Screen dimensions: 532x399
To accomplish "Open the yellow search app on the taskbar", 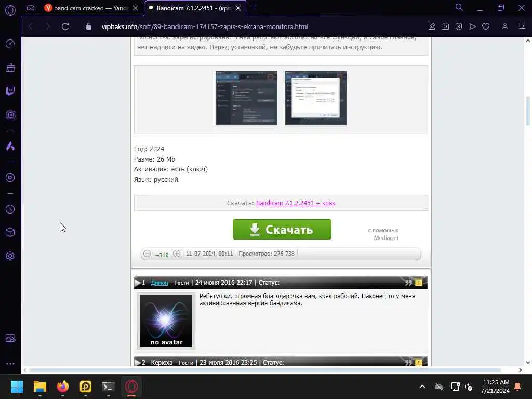I will tap(86, 387).
